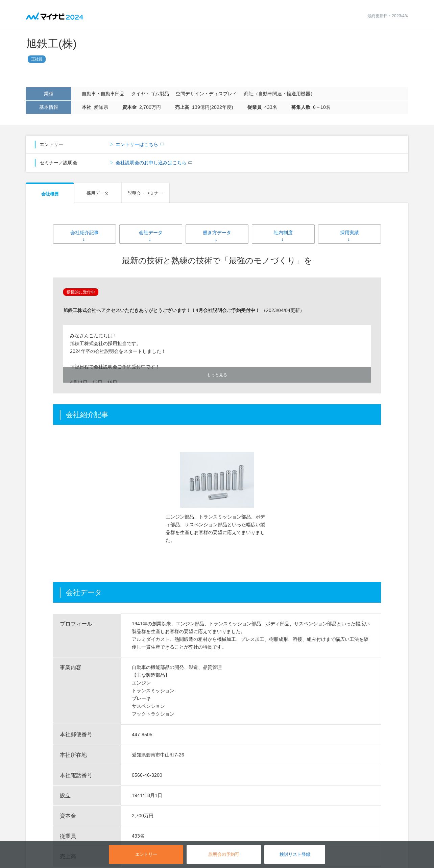Click the 自動車・自動車部品 industry text
Screen dimensions: 434x868
click(103, 94)
